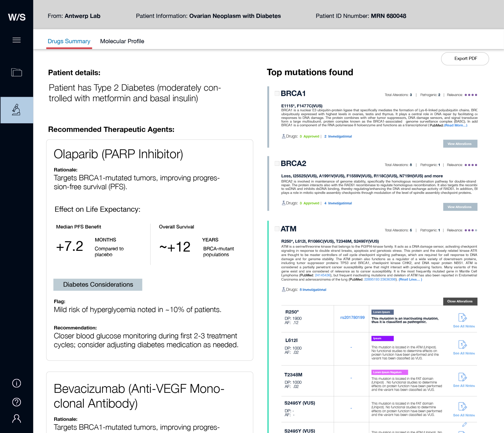Switch to Molecular Profile tab

(122, 41)
